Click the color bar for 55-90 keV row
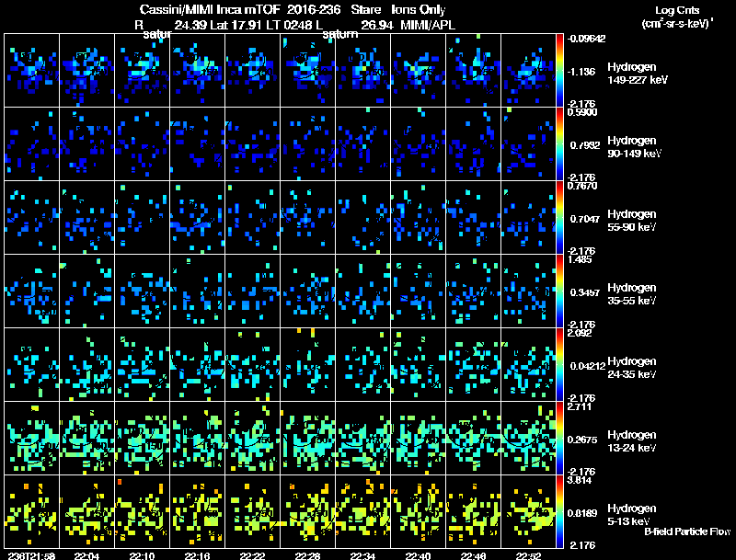Screen dimensions: 736x560 [559, 218]
